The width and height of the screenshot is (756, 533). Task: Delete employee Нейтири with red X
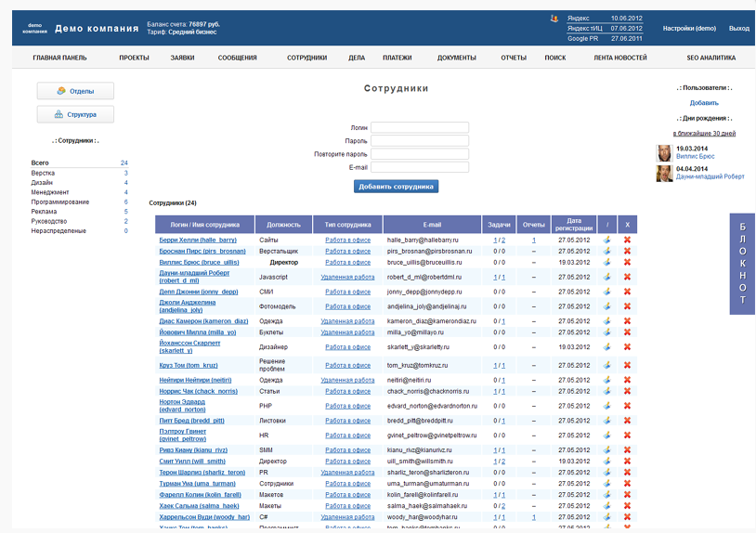click(x=627, y=380)
